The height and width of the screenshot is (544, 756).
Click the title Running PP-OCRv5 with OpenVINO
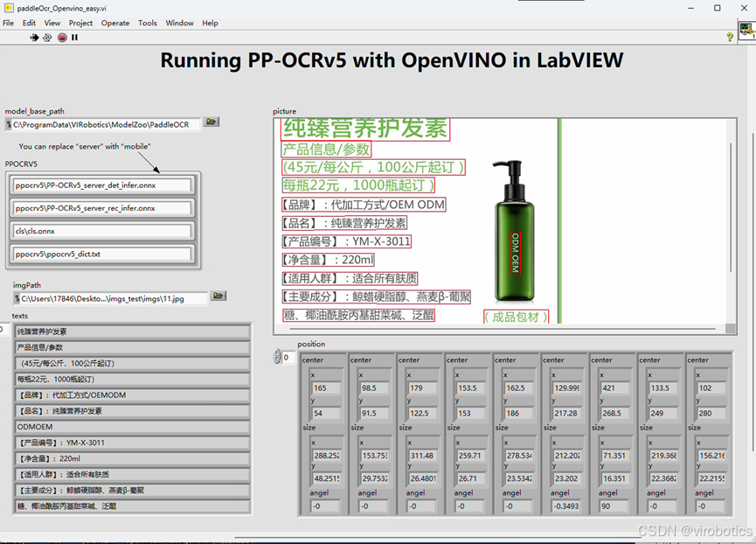click(x=392, y=60)
